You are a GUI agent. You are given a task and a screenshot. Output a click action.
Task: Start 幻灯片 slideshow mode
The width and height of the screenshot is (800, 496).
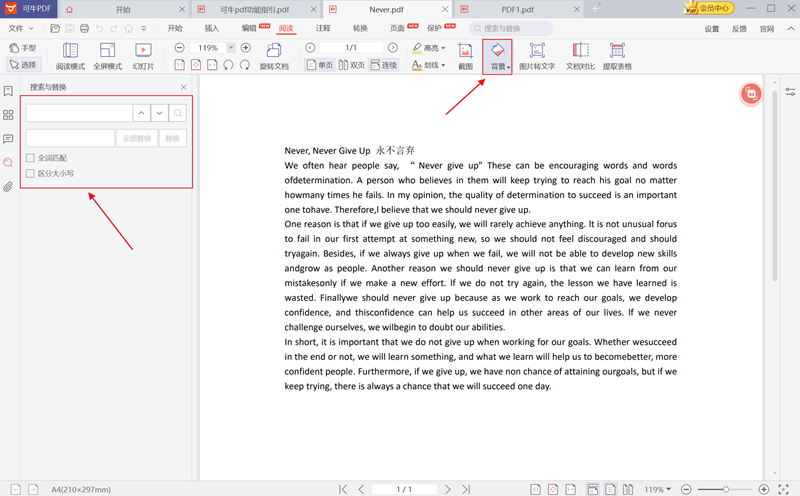[144, 55]
